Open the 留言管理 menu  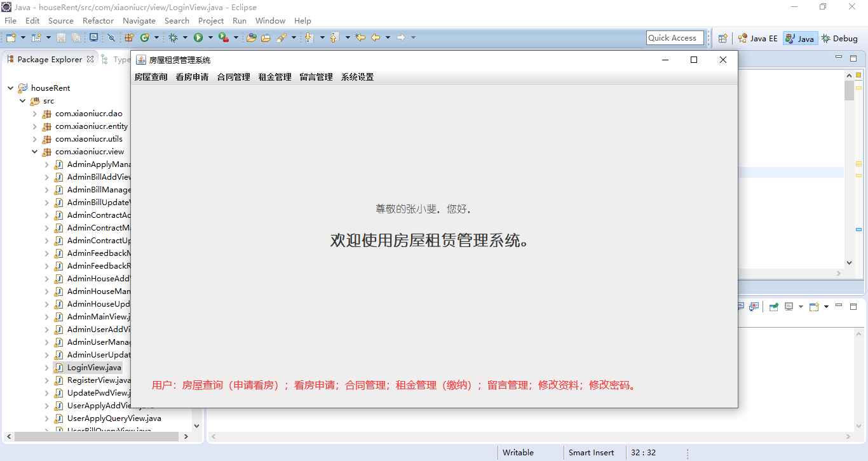coord(316,77)
